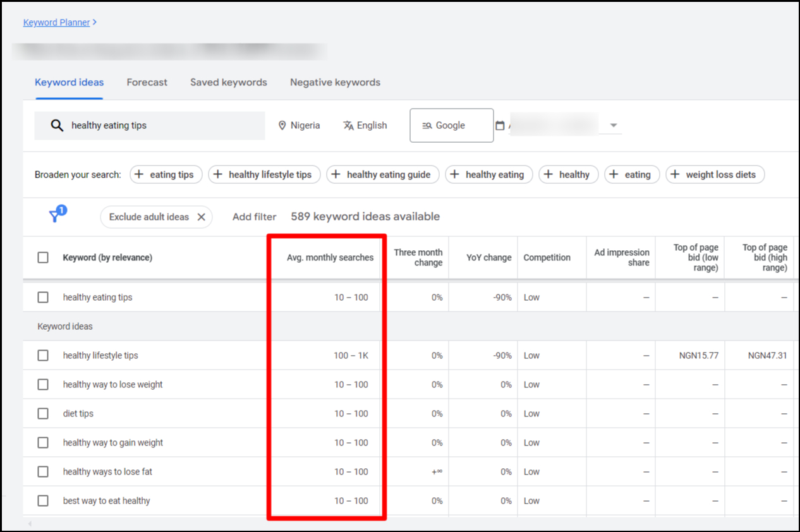
Task: Click the 'best way to eat healthy' keyword
Action: 107,500
